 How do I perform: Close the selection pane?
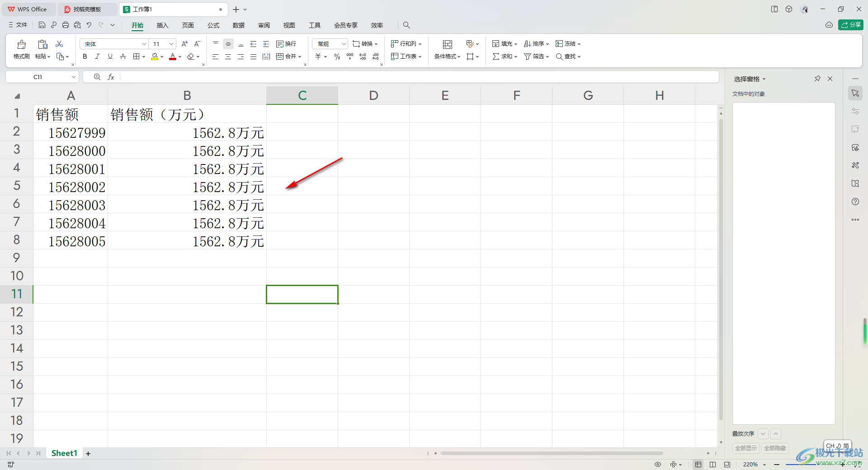830,79
